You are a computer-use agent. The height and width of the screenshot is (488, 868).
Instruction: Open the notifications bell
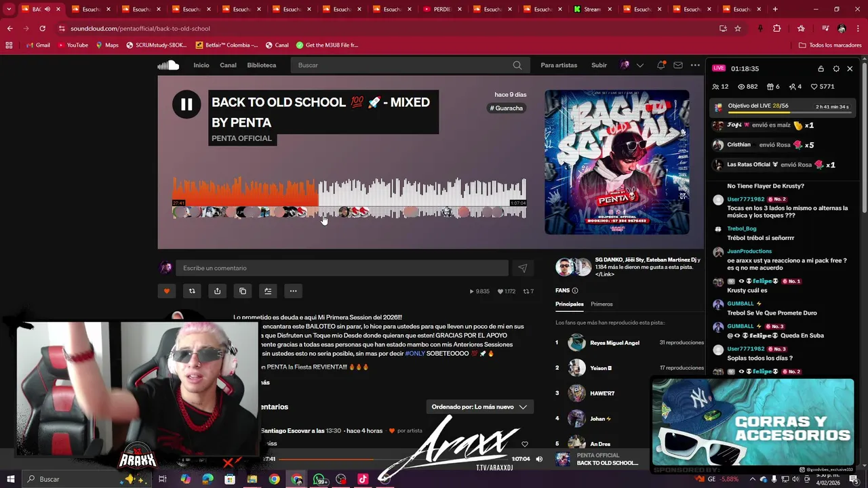pos(660,65)
